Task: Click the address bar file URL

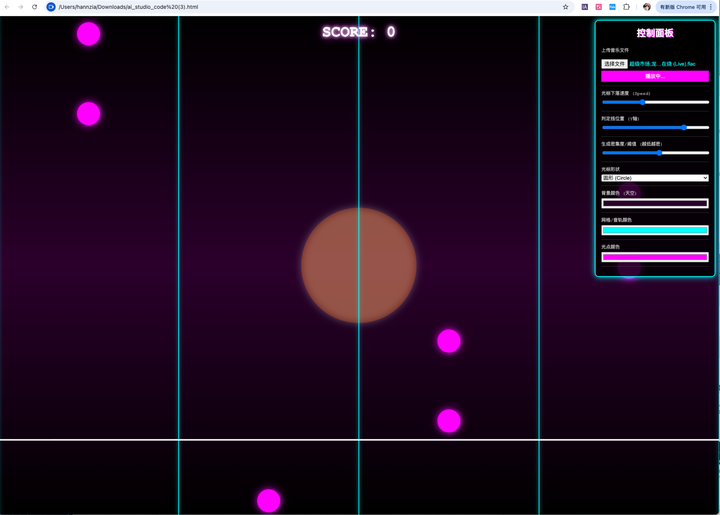Action: point(128,7)
